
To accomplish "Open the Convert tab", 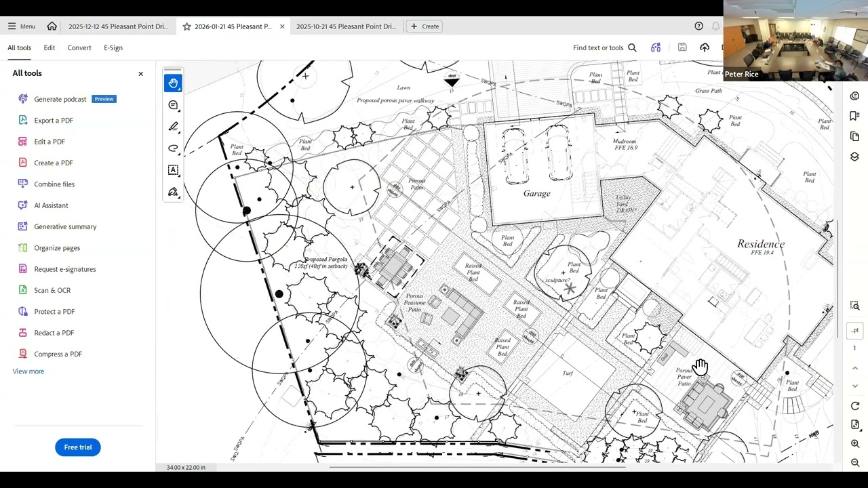I will [79, 47].
